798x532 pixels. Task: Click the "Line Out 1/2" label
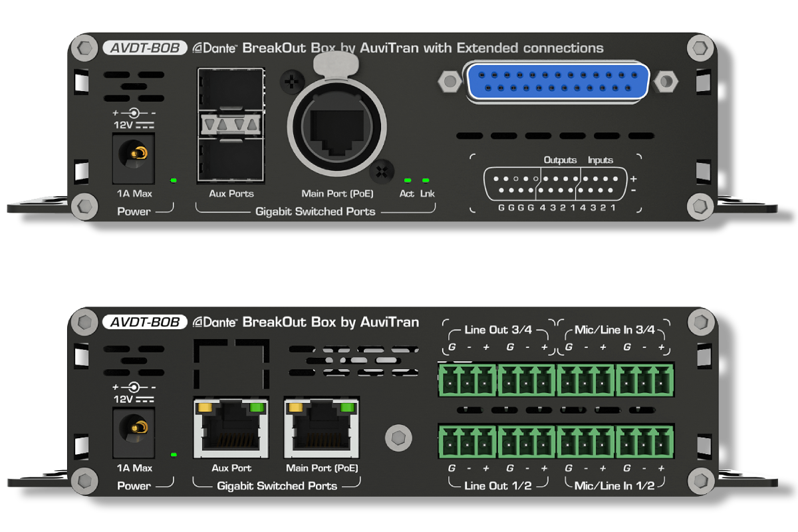499,486
